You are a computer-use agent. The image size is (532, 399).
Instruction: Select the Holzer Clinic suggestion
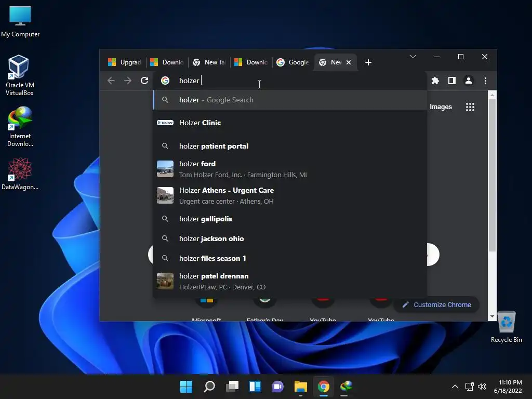coord(290,123)
